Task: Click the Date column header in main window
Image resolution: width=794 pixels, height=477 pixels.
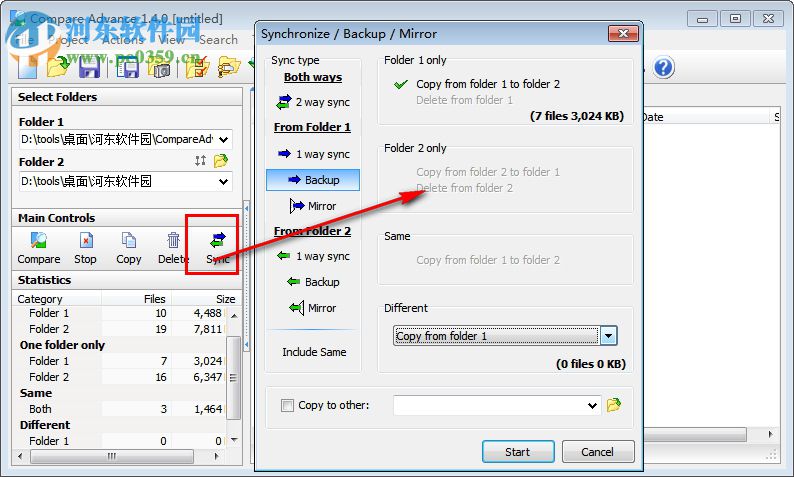Action: coord(706,117)
